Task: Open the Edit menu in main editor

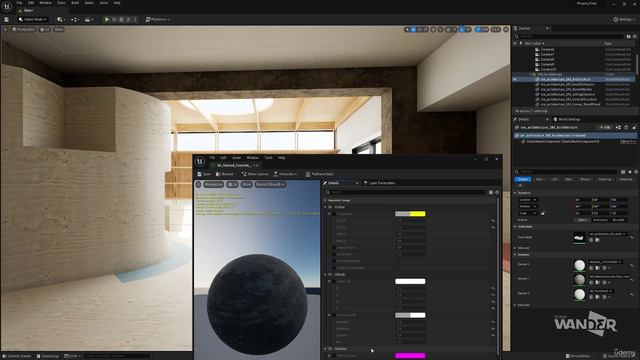Action: (31, 2)
